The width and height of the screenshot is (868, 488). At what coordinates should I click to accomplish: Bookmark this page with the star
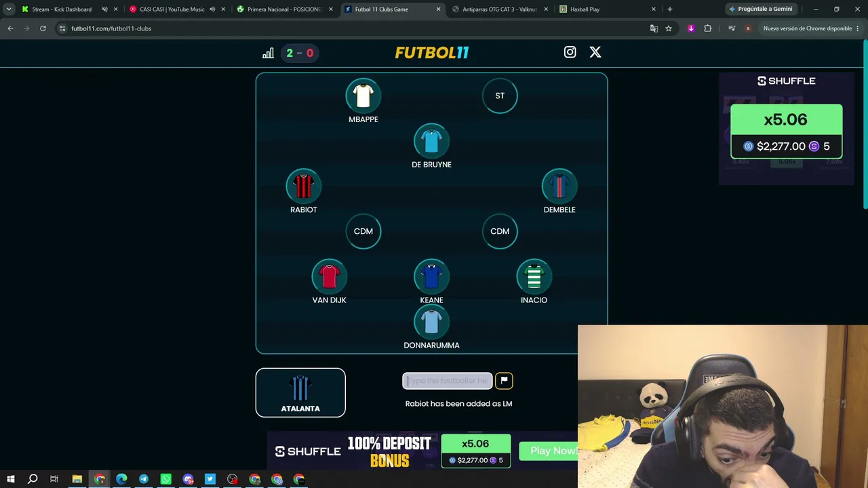[669, 28]
